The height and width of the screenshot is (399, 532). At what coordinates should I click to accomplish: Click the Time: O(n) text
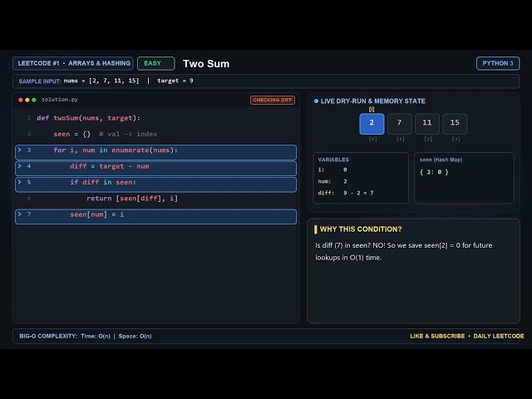coord(96,336)
